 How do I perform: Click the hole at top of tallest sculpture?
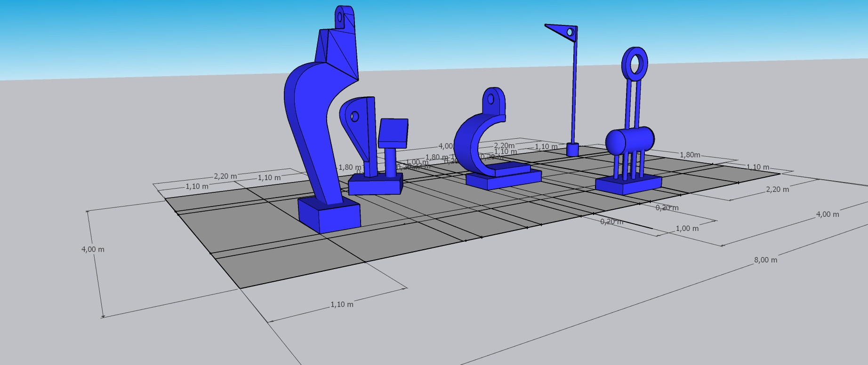point(340,18)
